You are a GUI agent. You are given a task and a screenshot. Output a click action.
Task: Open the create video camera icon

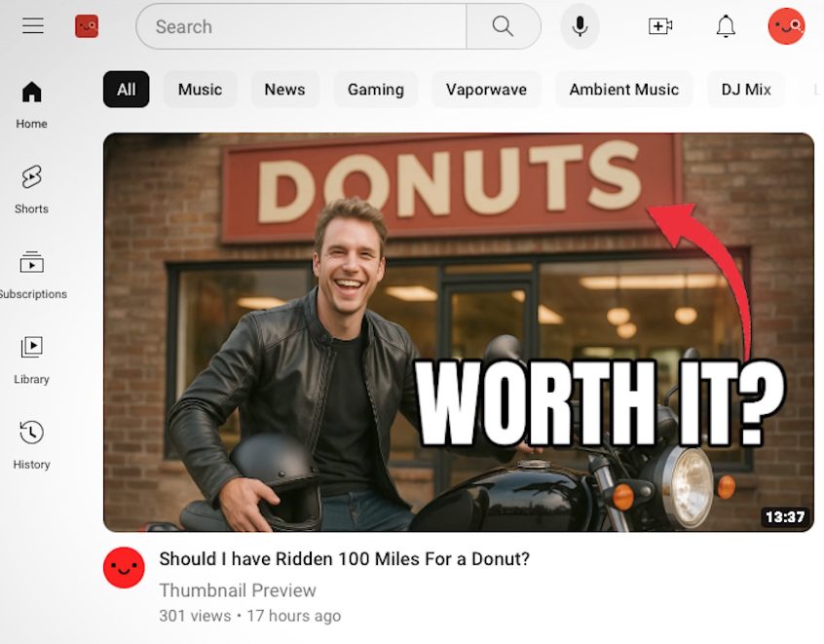point(660,26)
